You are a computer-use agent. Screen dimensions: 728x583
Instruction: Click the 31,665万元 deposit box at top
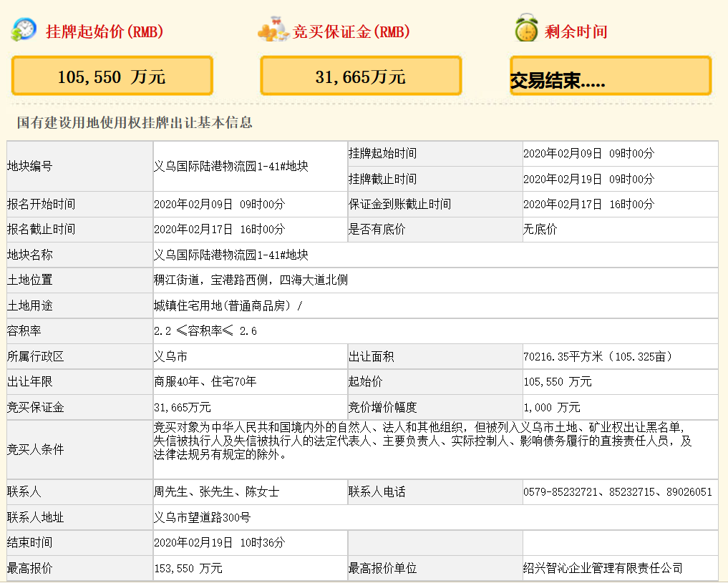360,77
